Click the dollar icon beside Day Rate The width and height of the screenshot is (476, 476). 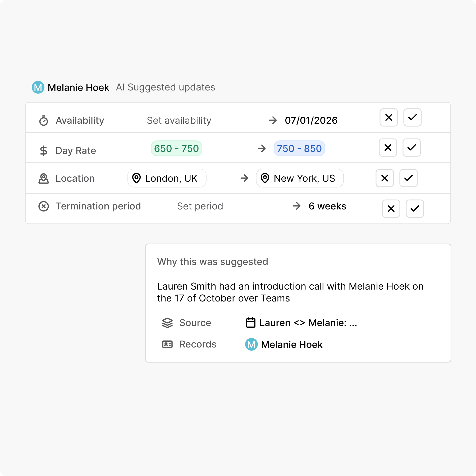point(43,150)
